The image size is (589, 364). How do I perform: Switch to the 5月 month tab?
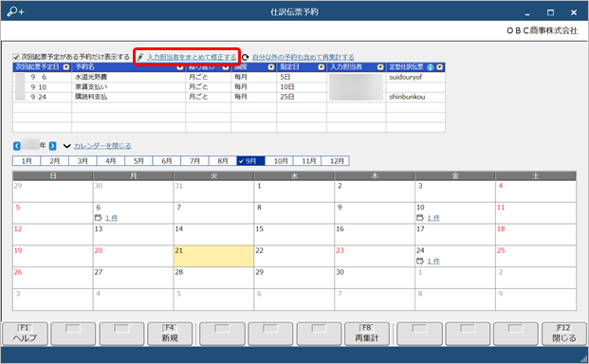(138, 161)
